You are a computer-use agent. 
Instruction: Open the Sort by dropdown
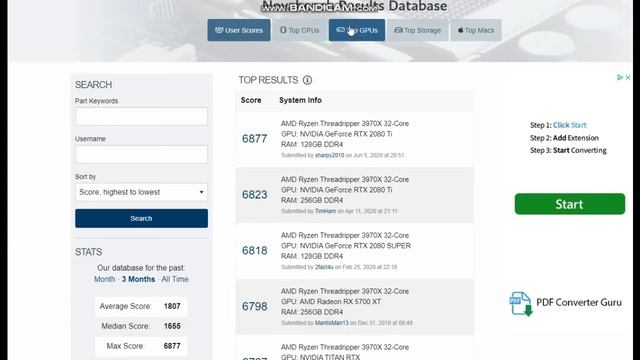point(141,192)
